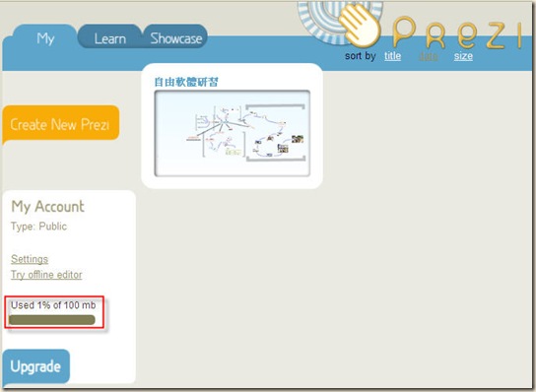Click the Prezi wordmark logo
The image size is (536, 392).
pyautogui.click(x=457, y=33)
